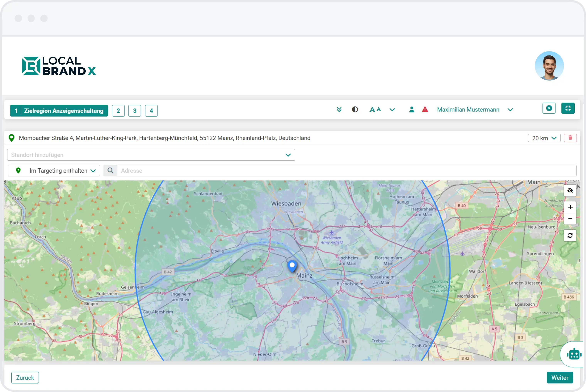The height and width of the screenshot is (392, 586).
Task: Click Rüsselsheim am Main map label
Action: point(382,280)
